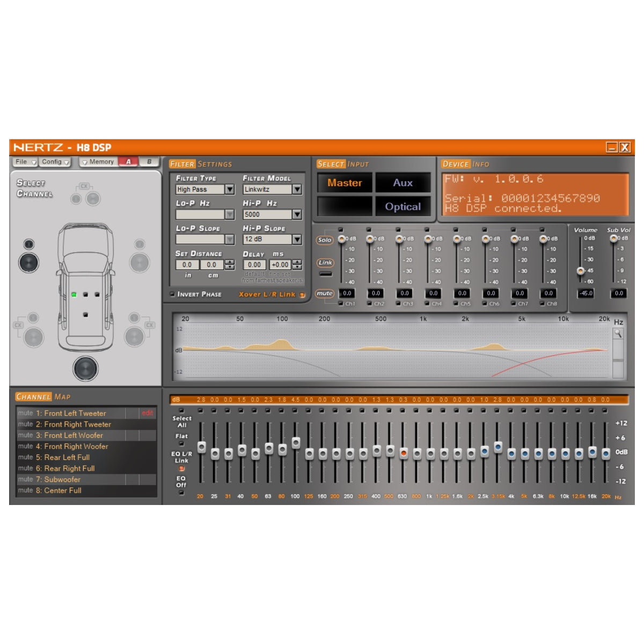644x644 pixels.
Task: Open the Hi-P Slope 12 dB dropdown
Action: (x=297, y=239)
